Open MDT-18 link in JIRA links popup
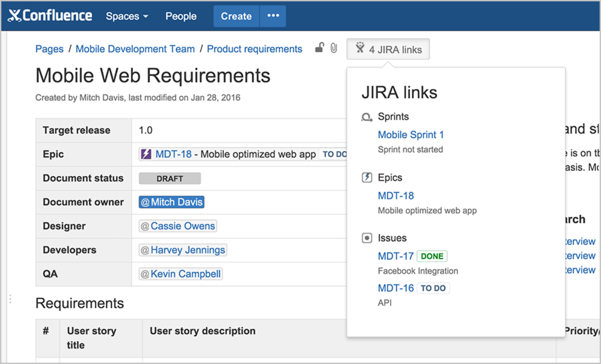This screenshot has height=364, width=601. [396, 195]
